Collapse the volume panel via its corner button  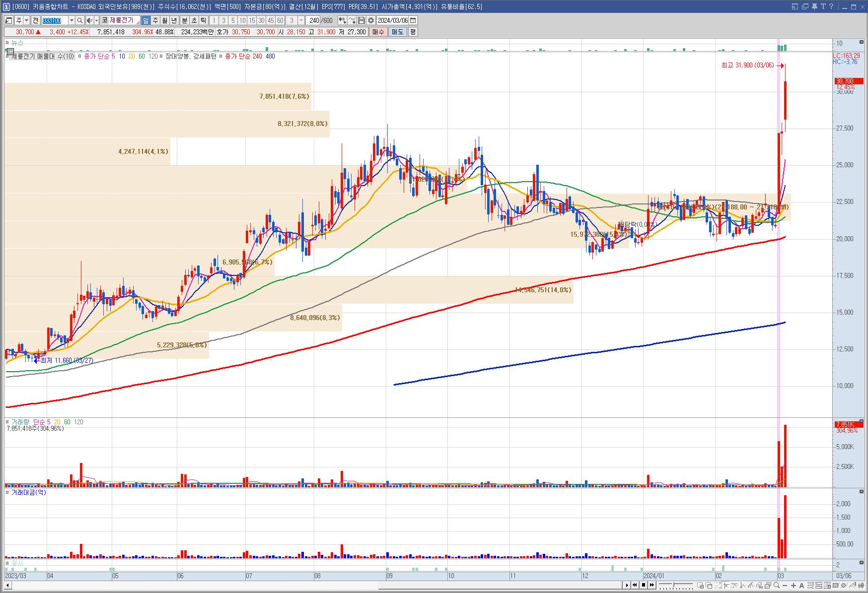point(862,421)
